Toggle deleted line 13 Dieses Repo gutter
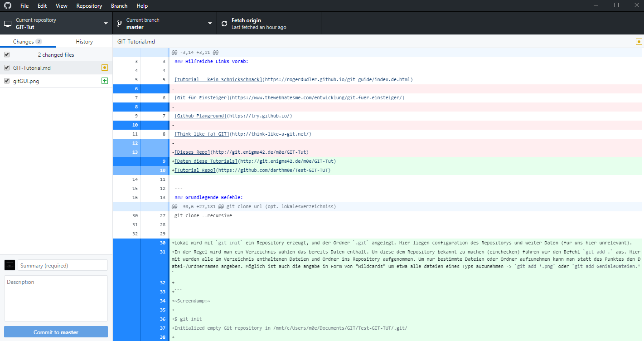 [140, 152]
